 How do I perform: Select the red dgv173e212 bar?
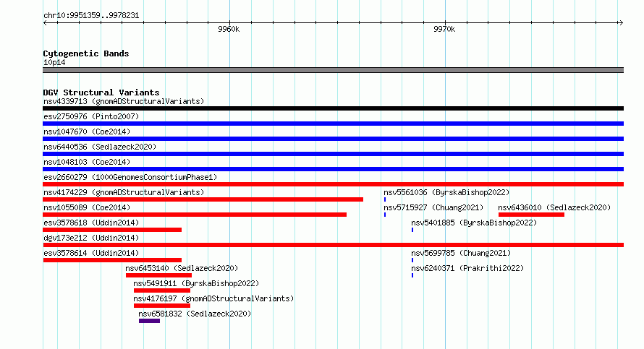pos(333,245)
